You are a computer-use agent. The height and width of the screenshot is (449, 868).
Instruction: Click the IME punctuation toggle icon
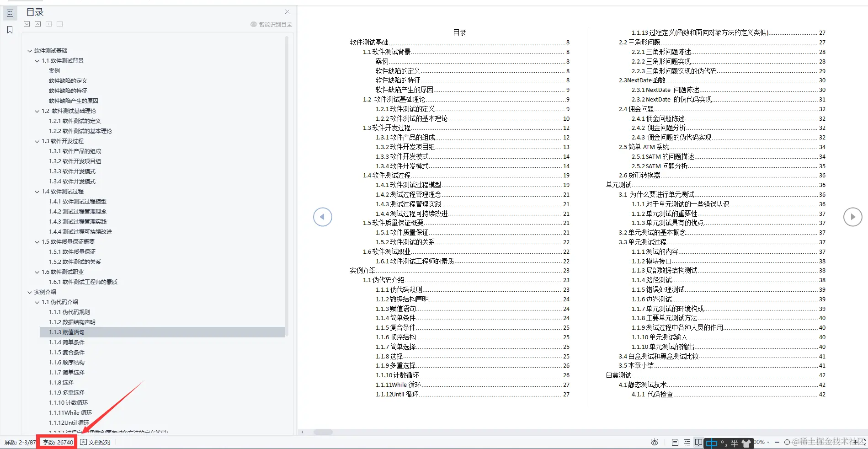pos(724,443)
